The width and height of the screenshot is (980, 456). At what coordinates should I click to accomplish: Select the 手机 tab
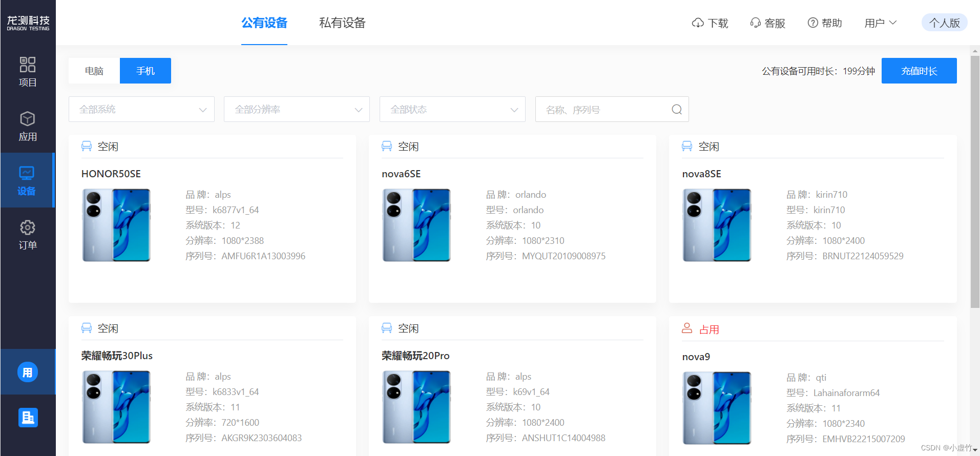[145, 71]
